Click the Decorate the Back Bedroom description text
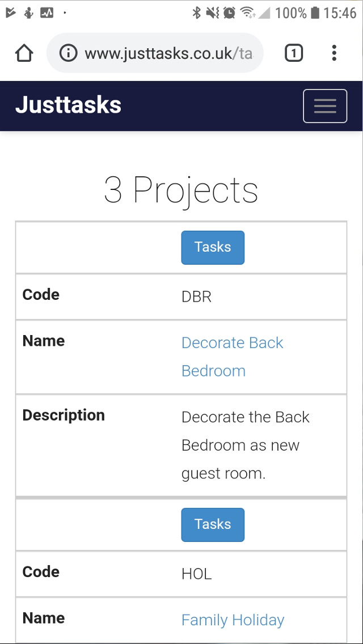Screen dimensions: 363x644 tap(245, 445)
